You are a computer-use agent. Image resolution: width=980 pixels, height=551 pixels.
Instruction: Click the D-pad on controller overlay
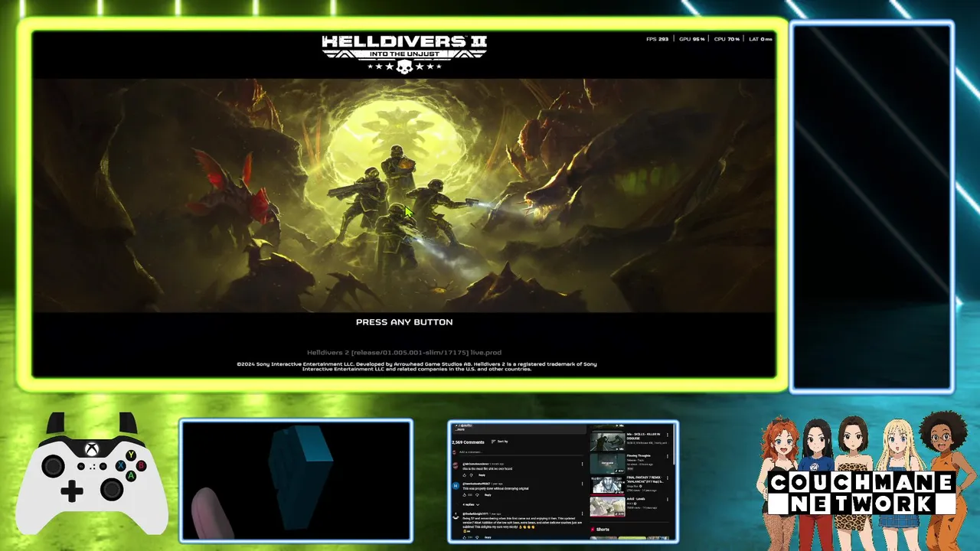coord(72,491)
